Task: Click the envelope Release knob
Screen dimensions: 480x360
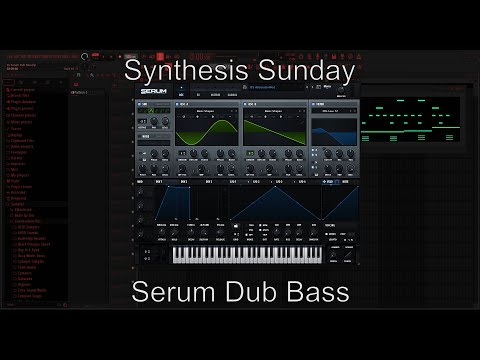Action: (x=220, y=233)
